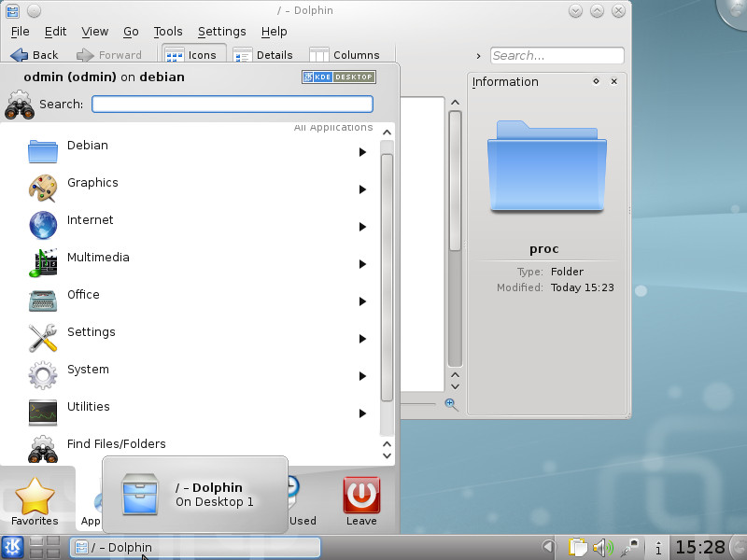Open the volume speaker tray icon
Screen dimensions: 747x560
(x=602, y=547)
